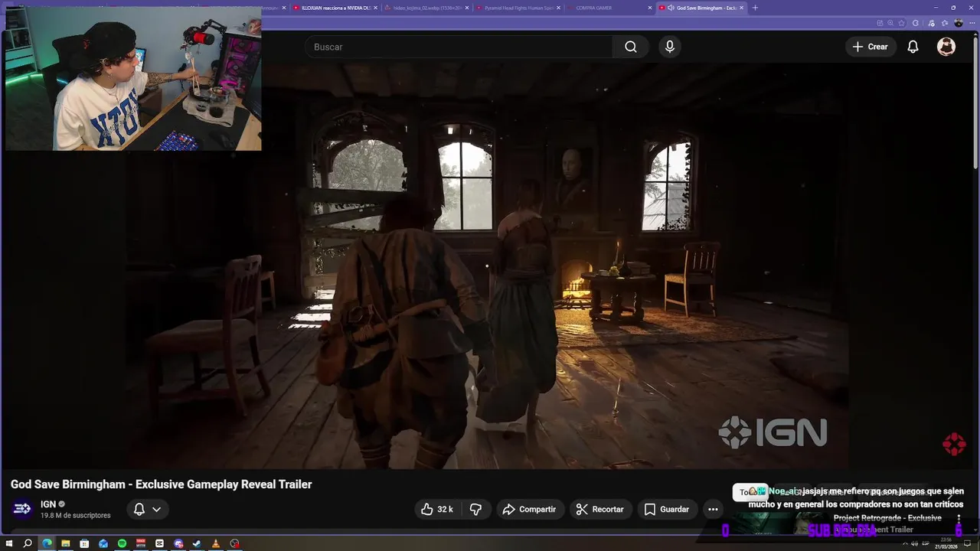Viewport: 980px width, 551px height.
Task: Click the Crear button
Action: (871, 47)
